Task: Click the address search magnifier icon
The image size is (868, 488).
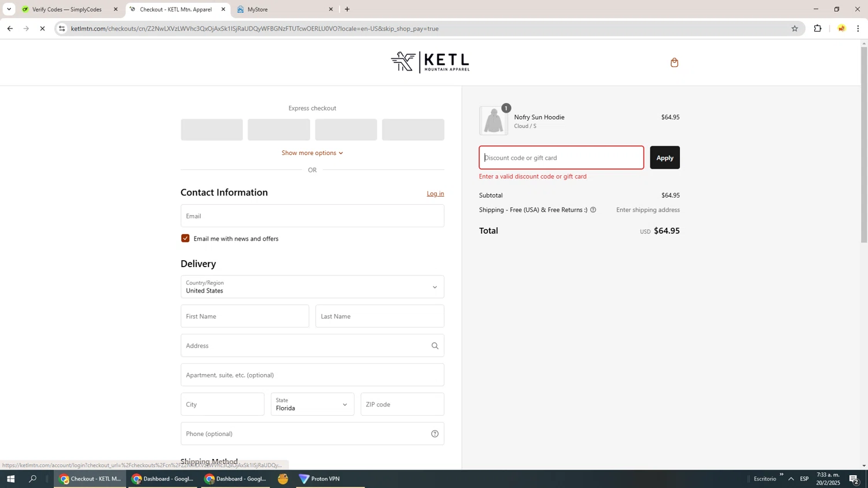Action: [x=435, y=346]
